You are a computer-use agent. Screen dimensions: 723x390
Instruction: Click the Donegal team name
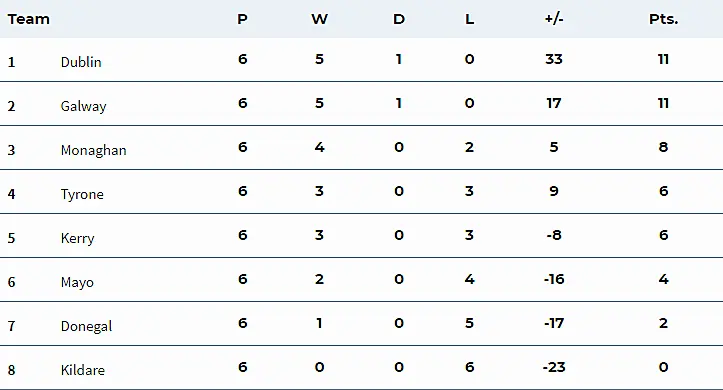(x=86, y=326)
